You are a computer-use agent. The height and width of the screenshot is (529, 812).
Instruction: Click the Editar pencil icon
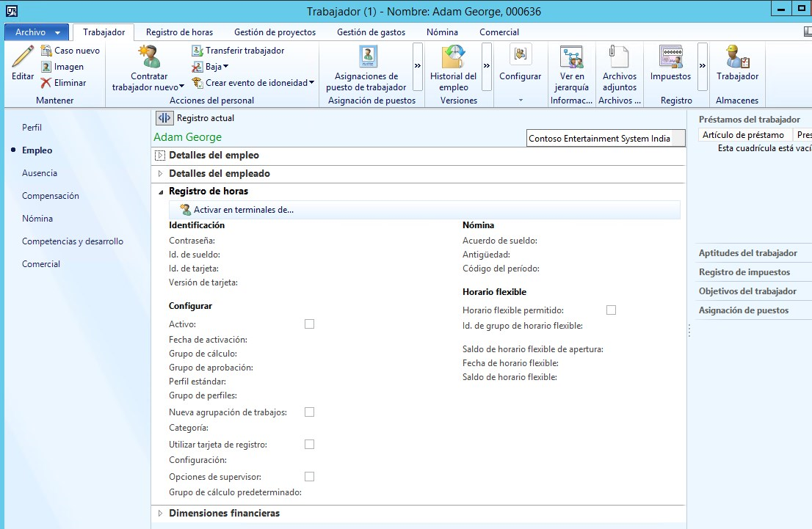[23, 56]
